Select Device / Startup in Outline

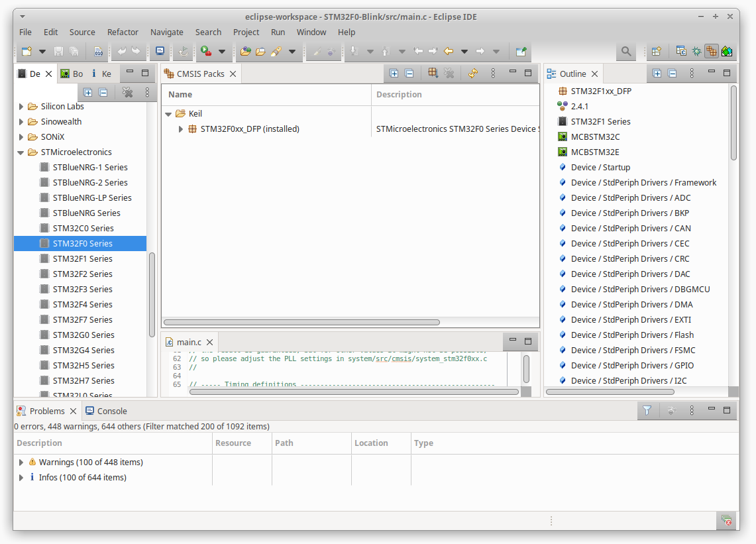600,168
